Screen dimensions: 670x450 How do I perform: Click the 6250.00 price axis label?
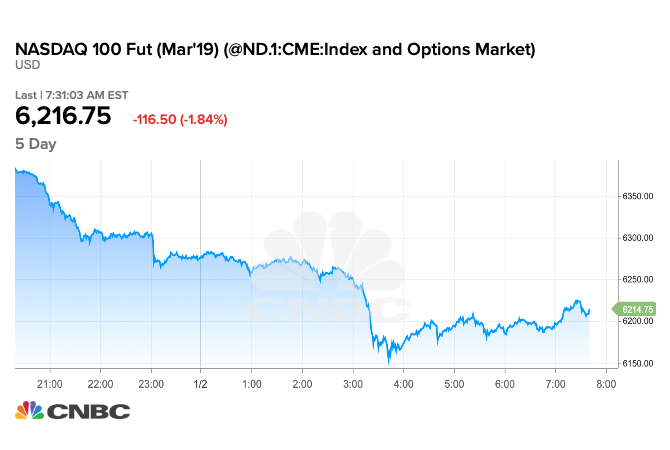pyautogui.click(x=638, y=280)
